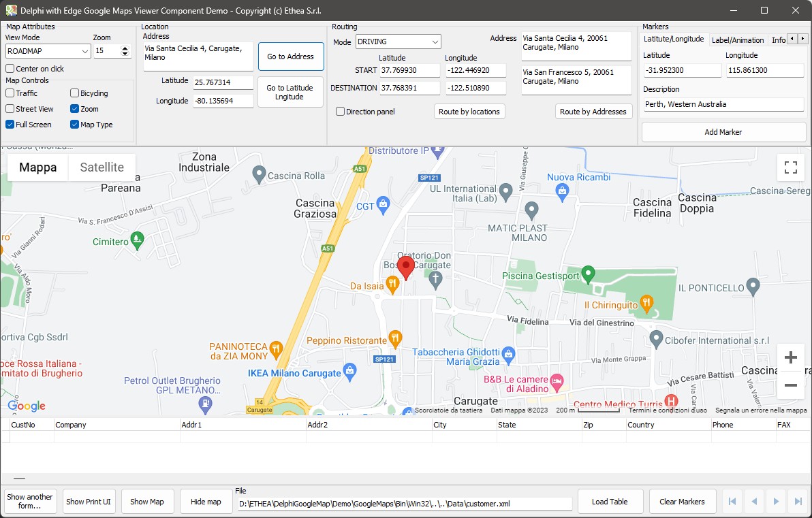The width and height of the screenshot is (812, 518).
Task: Switch map to Satellite view
Action: click(x=102, y=167)
